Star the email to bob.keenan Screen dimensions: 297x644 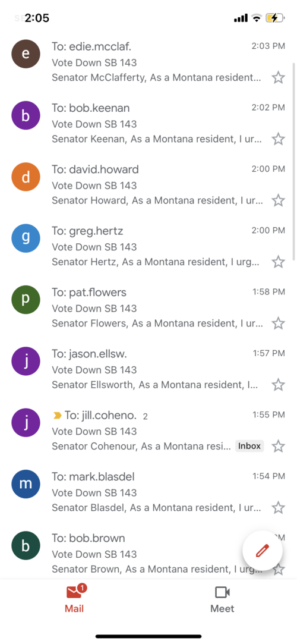tap(279, 139)
